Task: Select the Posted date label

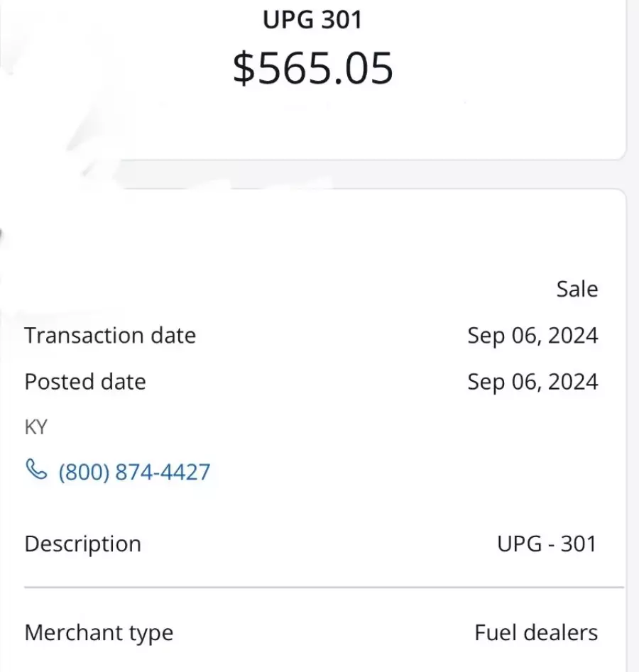Action: click(x=85, y=382)
